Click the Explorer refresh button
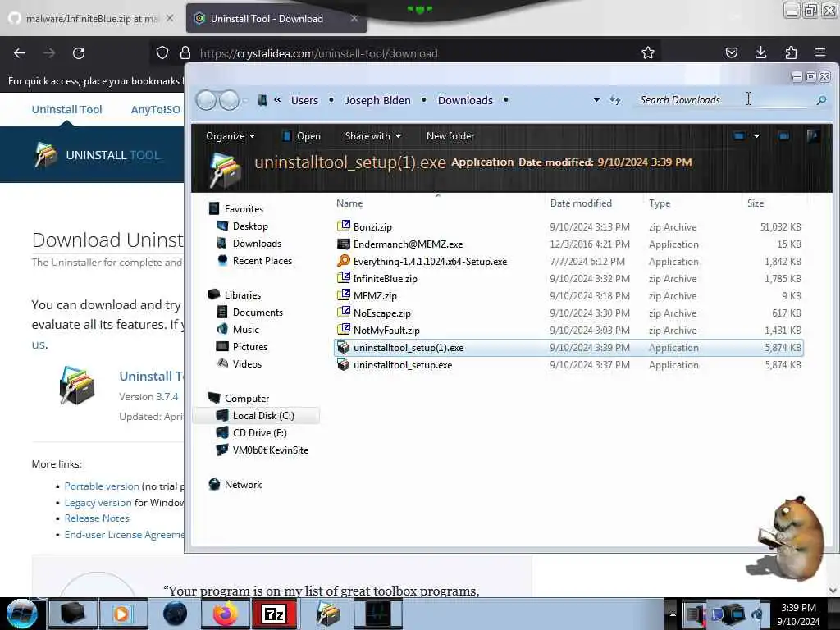Viewport: 840px width, 630px height. point(615,100)
